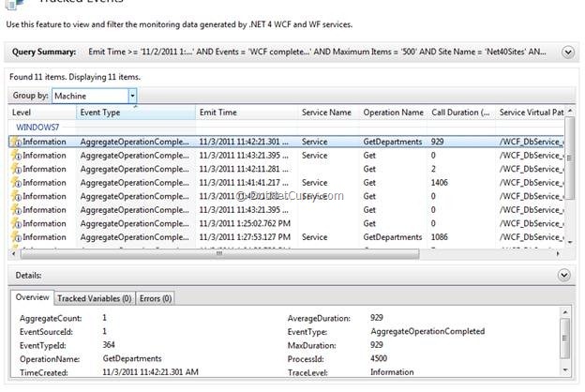Viewport: 585px width, 392px height.
Task: Click the Group by Machine combo box field
Action: click(95, 96)
